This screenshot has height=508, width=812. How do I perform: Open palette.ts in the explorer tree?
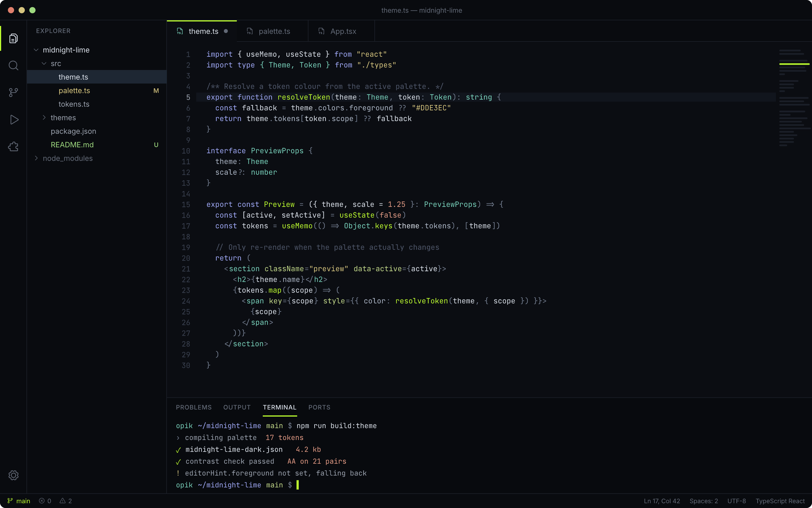point(97,91)
